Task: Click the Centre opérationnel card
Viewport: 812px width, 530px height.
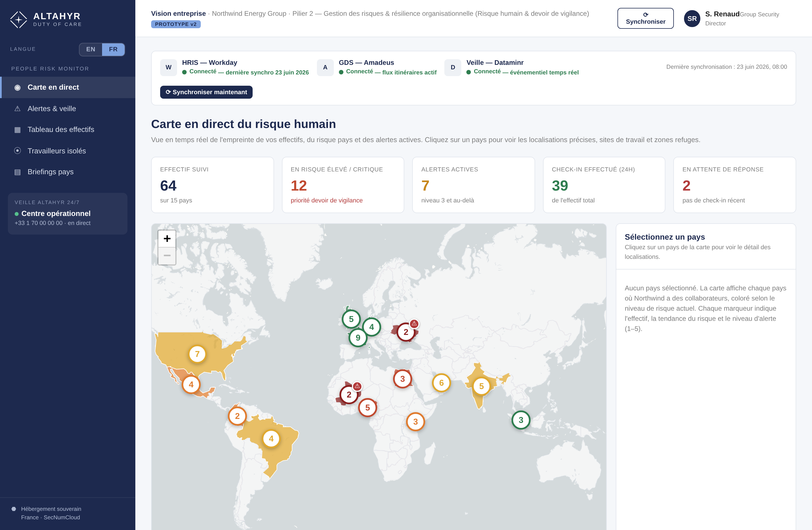Action: click(68, 214)
